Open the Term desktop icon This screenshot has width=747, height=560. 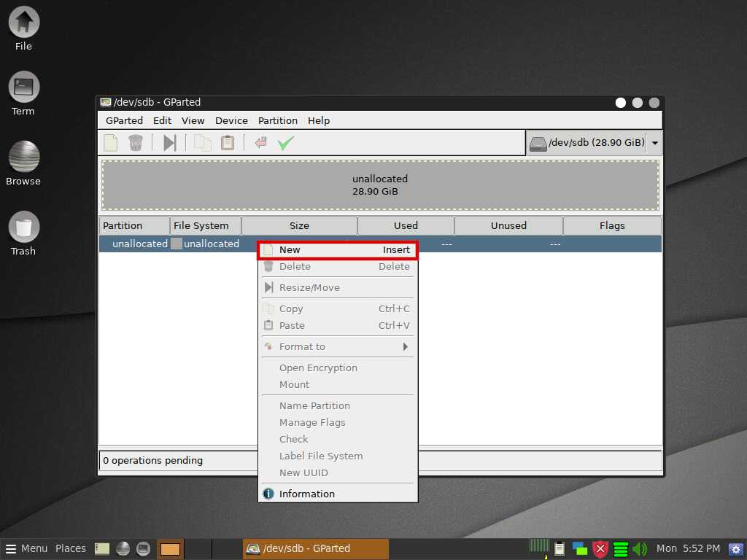point(23,95)
